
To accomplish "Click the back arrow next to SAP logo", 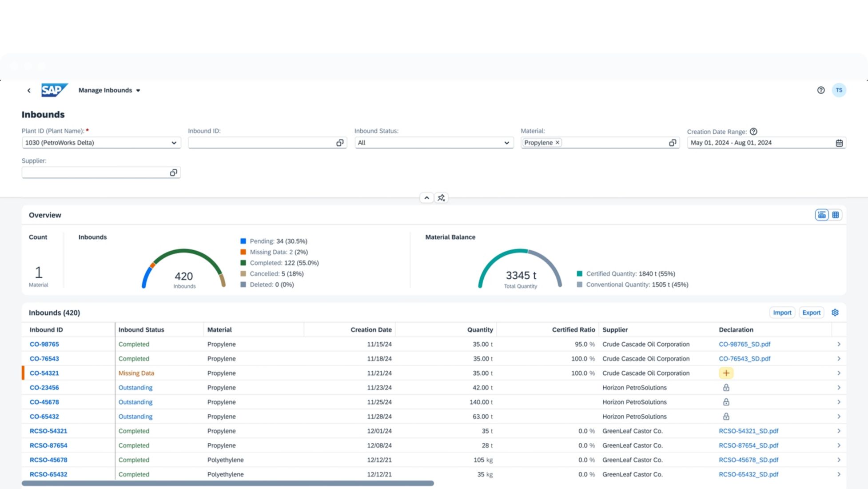I will point(29,91).
